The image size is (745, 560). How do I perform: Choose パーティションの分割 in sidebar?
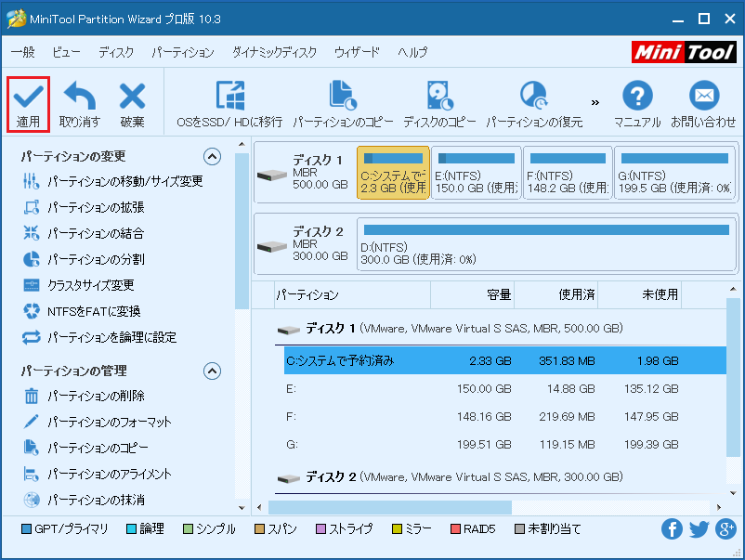tap(84, 259)
